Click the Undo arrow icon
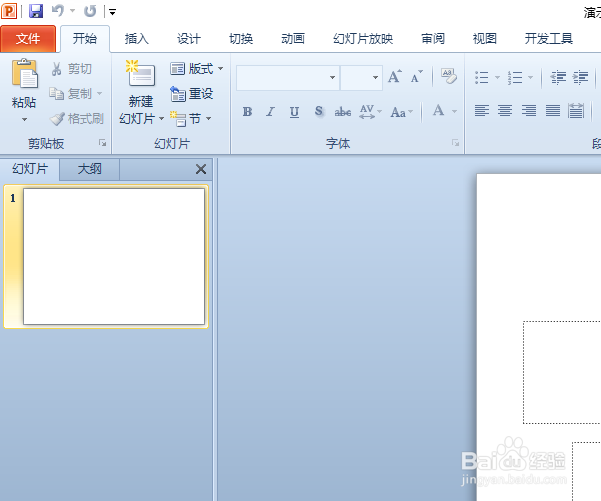This screenshot has width=601, height=501. pyautogui.click(x=58, y=11)
